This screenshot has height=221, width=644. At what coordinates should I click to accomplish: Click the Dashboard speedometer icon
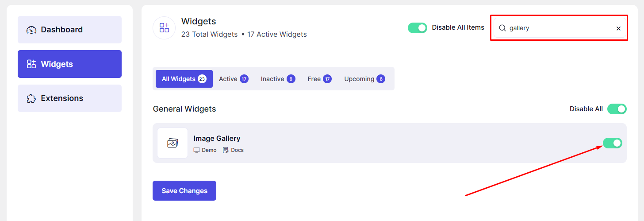coord(31,30)
